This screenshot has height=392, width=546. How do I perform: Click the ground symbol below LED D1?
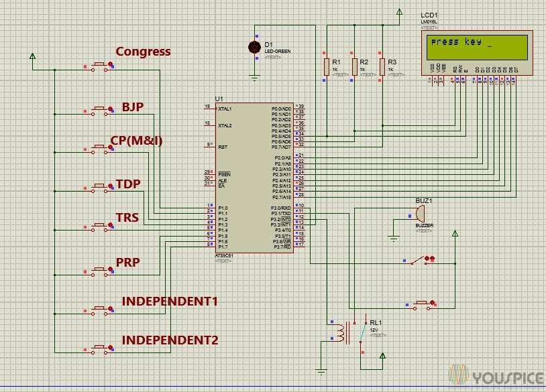click(255, 76)
